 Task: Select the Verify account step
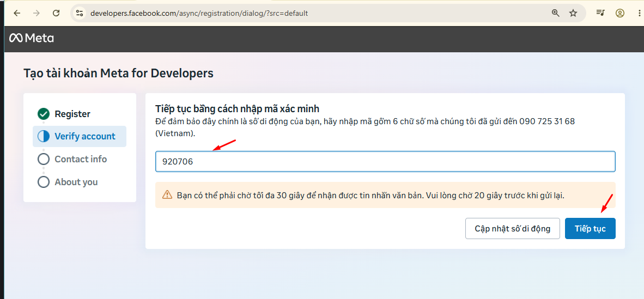[x=80, y=136]
